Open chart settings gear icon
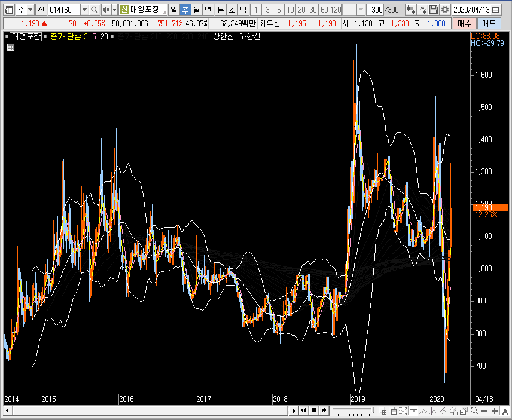Image resolution: width=512 pixels, height=420 pixels. click(444, 10)
